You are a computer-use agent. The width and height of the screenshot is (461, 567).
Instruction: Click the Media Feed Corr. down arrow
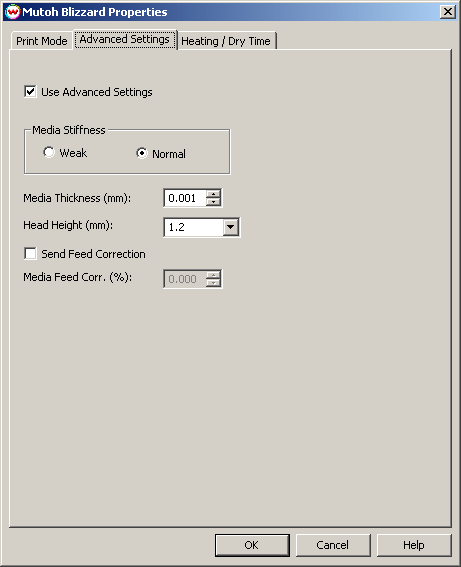[x=213, y=283]
